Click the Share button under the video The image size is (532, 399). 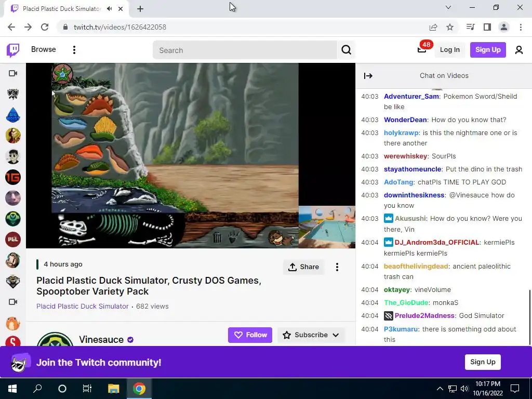coord(303,267)
